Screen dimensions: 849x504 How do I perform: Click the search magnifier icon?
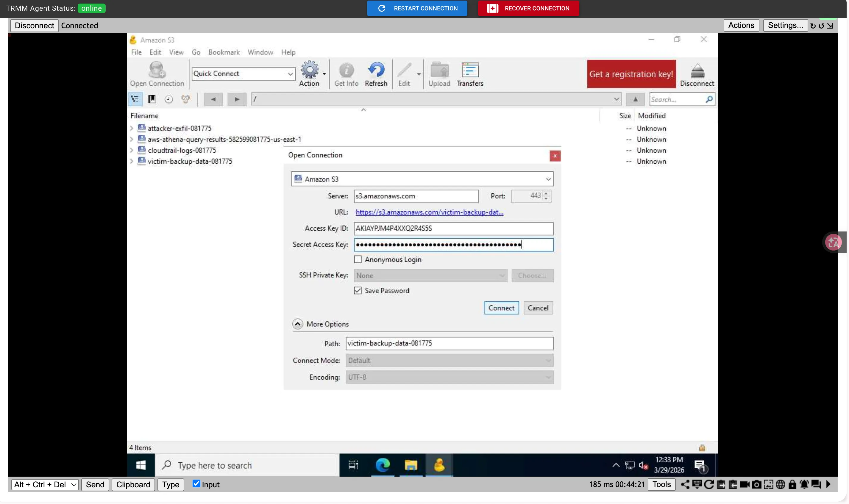tap(709, 99)
